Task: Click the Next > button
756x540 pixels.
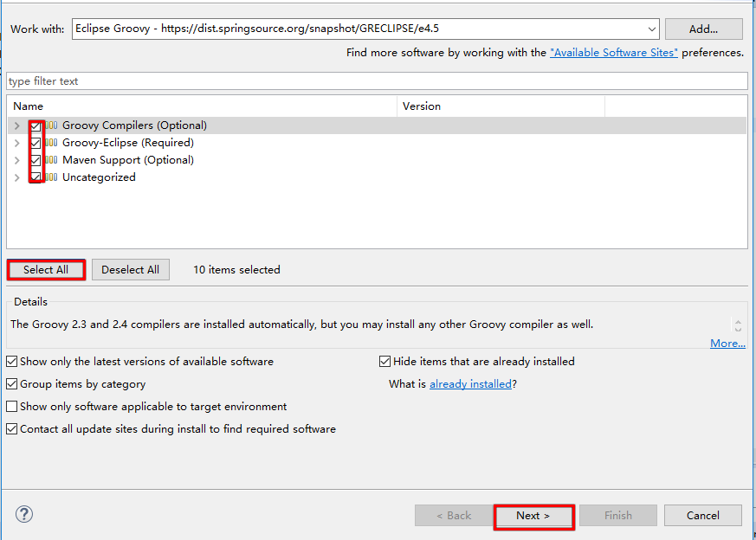Action: (533, 516)
